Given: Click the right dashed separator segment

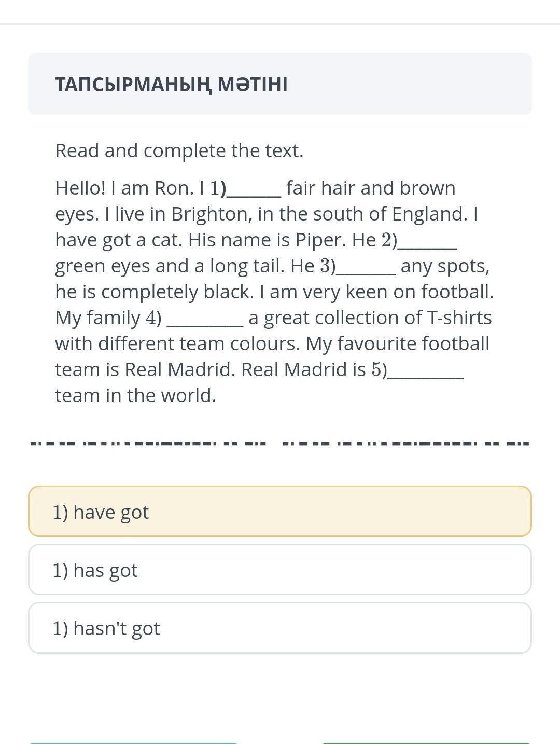Looking at the screenshot, I should [x=406, y=444].
